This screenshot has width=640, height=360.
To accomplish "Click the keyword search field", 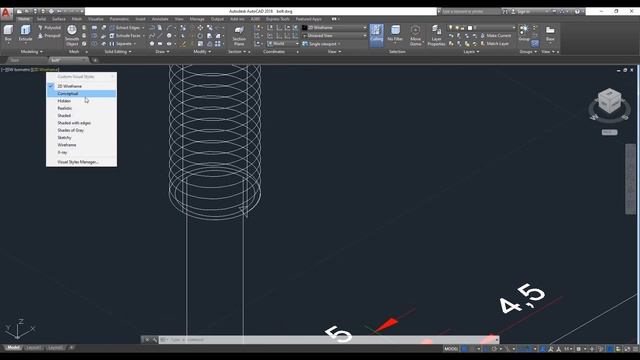I will point(470,12).
